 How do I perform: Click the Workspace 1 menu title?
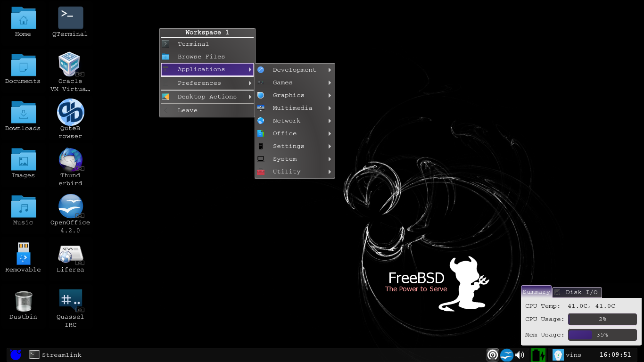[207, 33]
